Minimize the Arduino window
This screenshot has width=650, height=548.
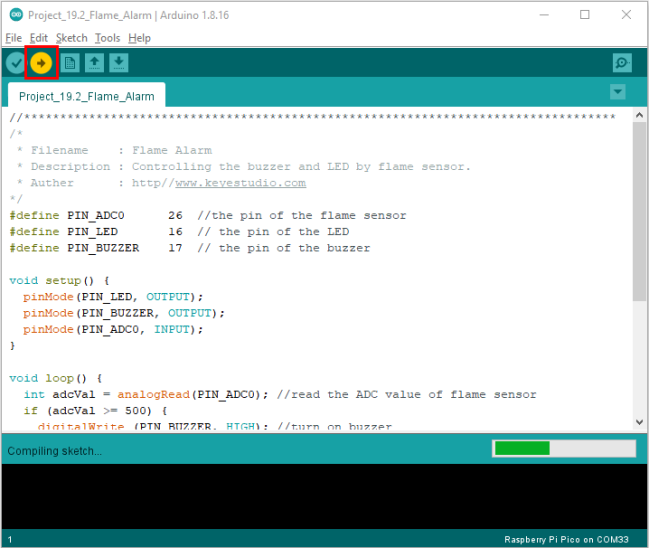[544, 15]
